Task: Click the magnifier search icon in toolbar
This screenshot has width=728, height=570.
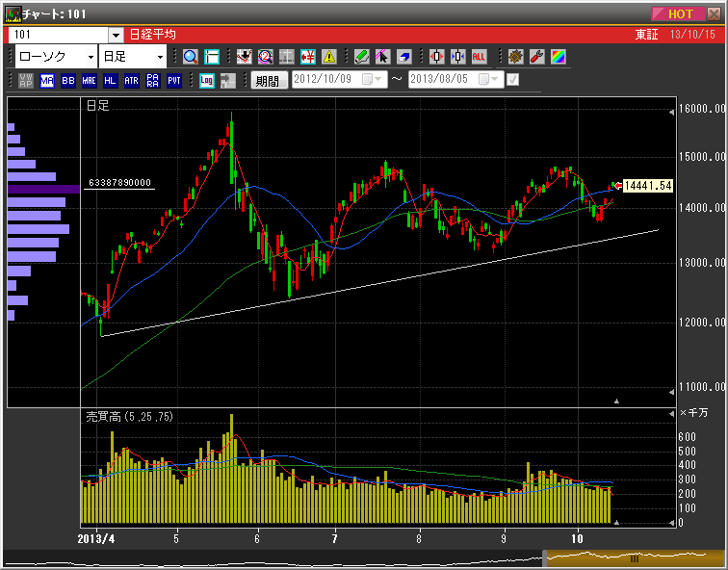Action: (x=190, y=57)
